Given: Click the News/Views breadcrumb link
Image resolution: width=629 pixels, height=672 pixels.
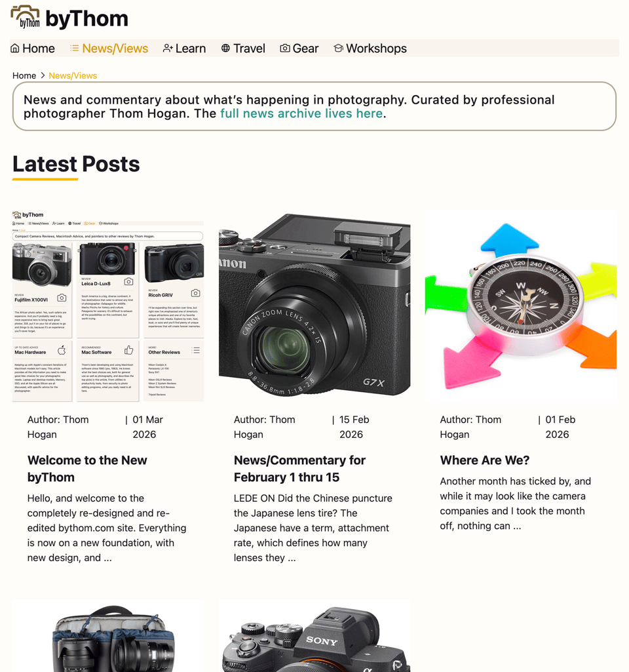Looking at the screenshot, I should 73,75.
